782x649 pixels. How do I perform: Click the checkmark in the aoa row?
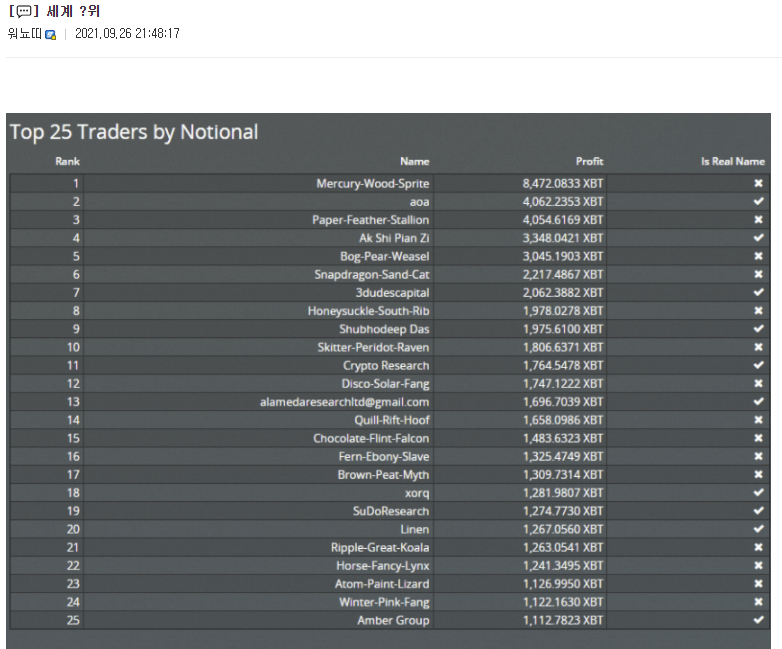[x=758, y=201]
